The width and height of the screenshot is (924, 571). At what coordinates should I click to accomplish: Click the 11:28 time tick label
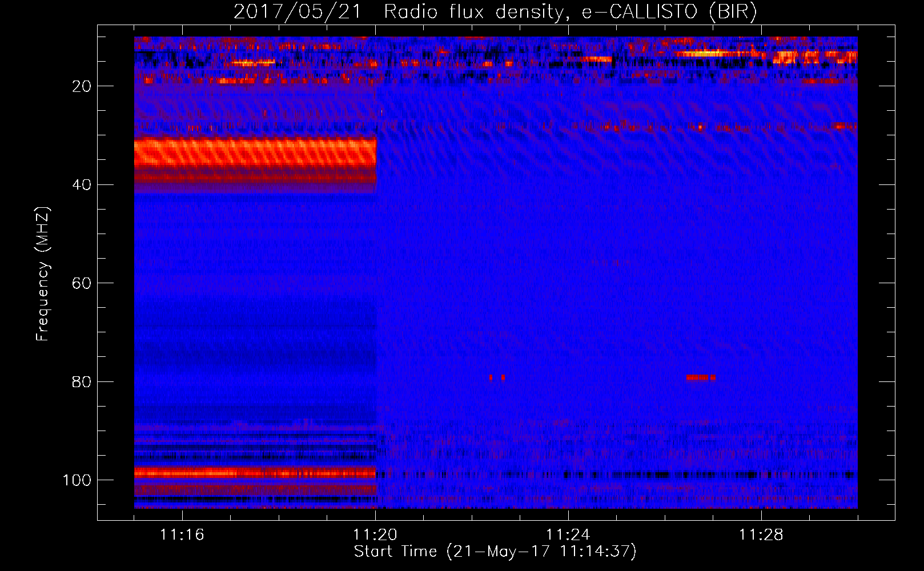761,535
